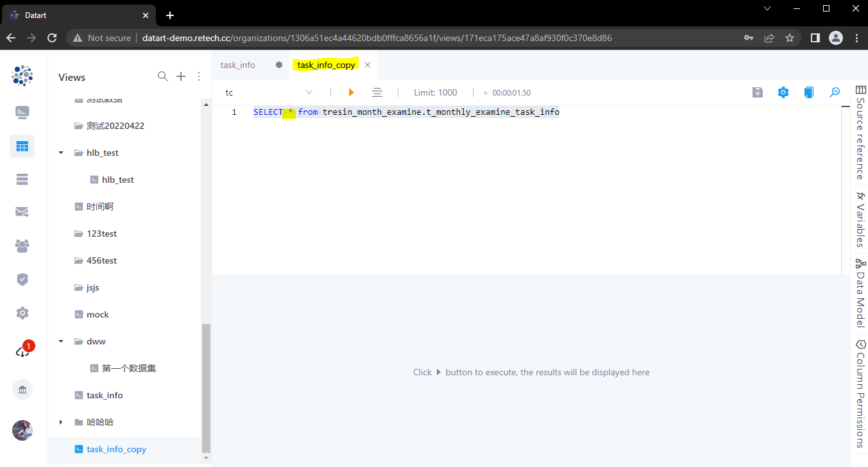Create a new view with the plus button
The height and width of the screenshot is (467, 868).
[x=180, y=76]
